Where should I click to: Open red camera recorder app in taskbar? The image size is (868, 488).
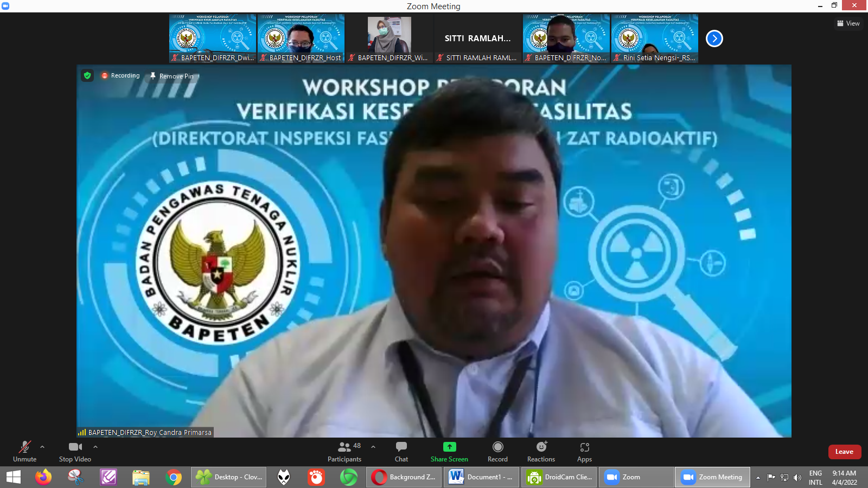pos(316,477)
